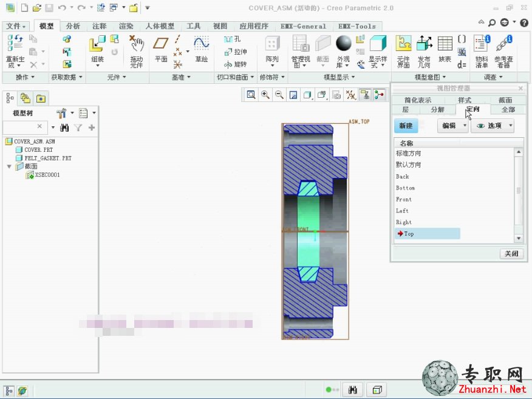
Task: Click the 关闭 button in View Manager
Action: [511, 253]
